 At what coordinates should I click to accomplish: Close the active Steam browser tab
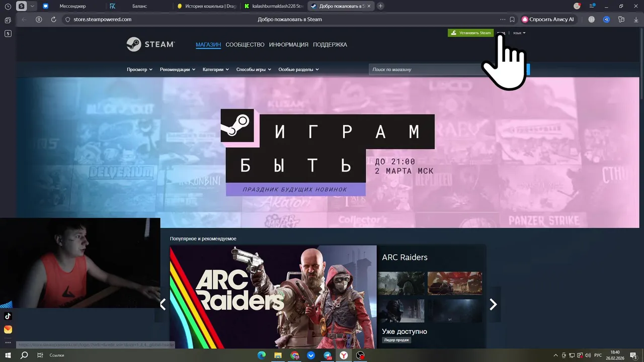click(369, 6)
